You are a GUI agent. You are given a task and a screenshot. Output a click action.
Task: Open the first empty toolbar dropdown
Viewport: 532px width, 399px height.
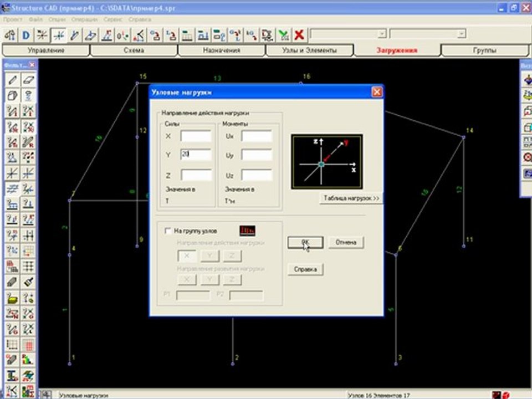click(382, 34)
